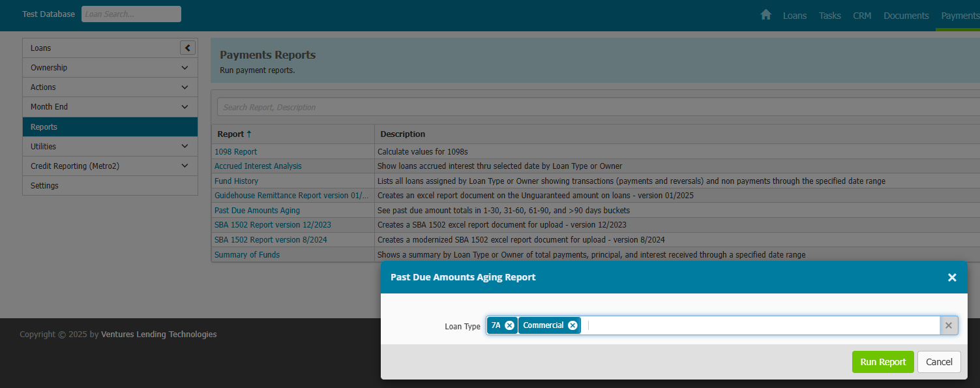Image resolution: width=980 pixels, height=388 pixels.
Task: Sort by the Report column arrow
Action: point(248,134)
